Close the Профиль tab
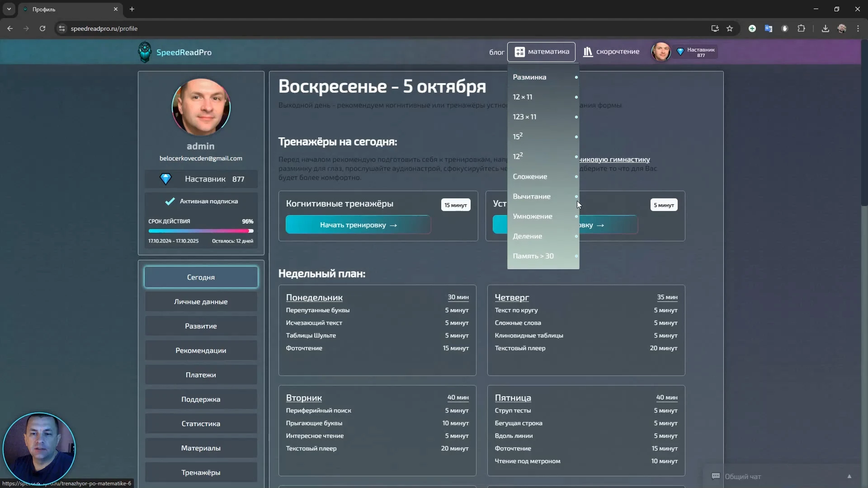868x488 pixels. [116, 9]
